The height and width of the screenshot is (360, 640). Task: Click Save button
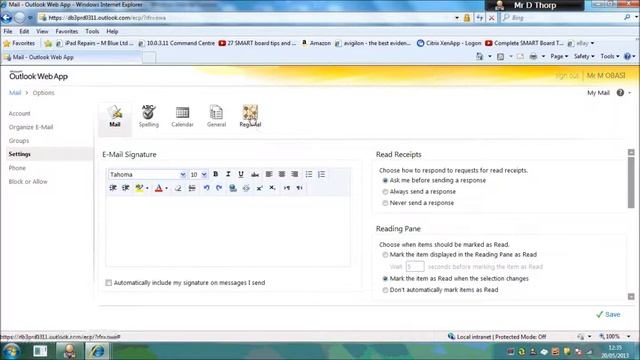(x=608, y=314)
